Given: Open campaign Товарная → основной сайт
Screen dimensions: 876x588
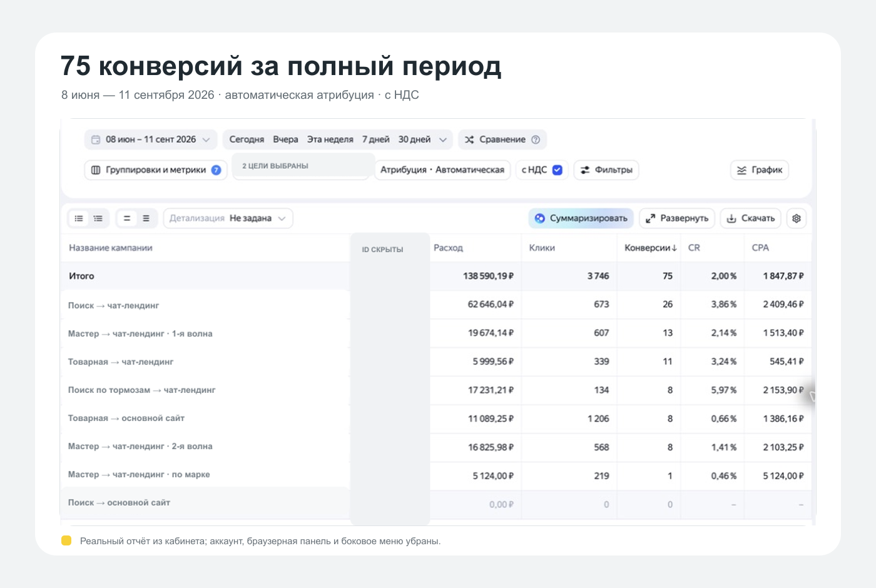Looking at the screenshot, I should pos(126,418).
